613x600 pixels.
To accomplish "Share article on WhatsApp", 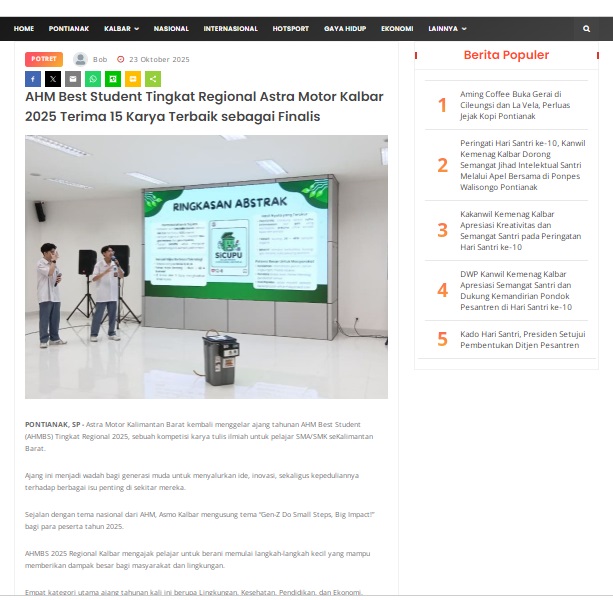I will coord(93,78).
